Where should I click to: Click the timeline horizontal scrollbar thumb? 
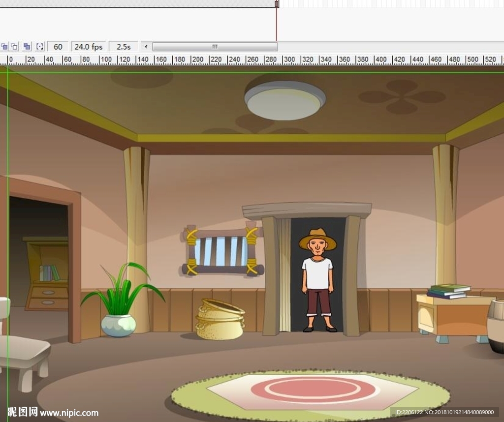click(215, 47)
